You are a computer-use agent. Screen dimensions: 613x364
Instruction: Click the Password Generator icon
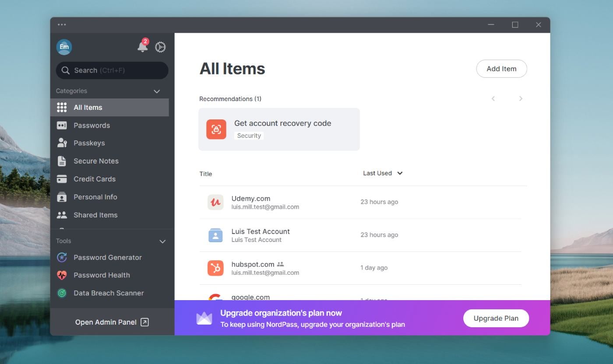pos(62,257)
